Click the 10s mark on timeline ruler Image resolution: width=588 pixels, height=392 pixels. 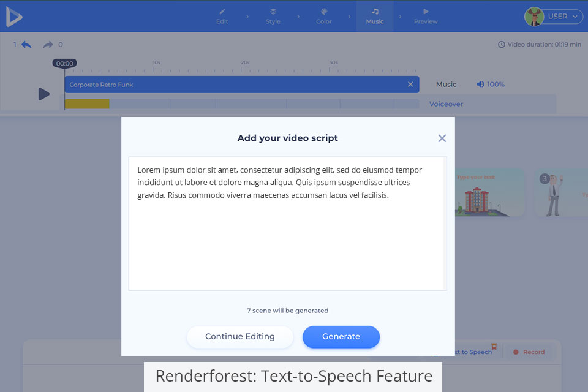(156, 62)
